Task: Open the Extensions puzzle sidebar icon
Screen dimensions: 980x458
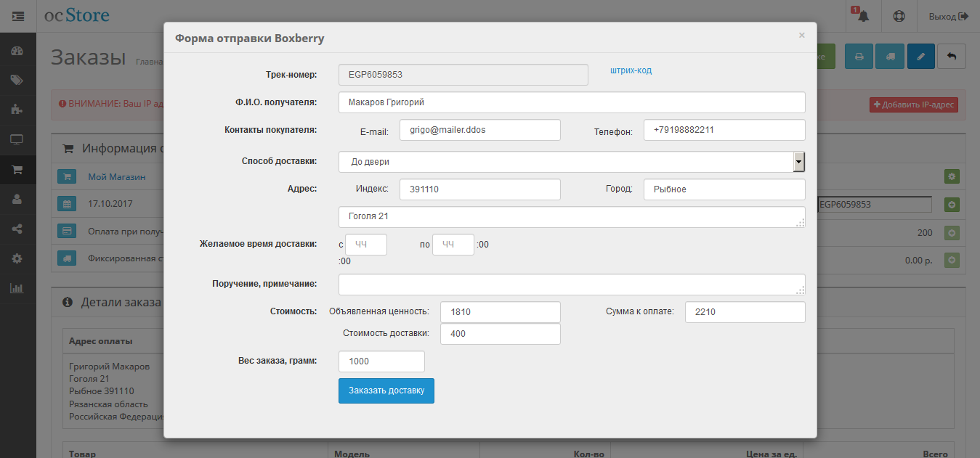Action: pos(17,110)
